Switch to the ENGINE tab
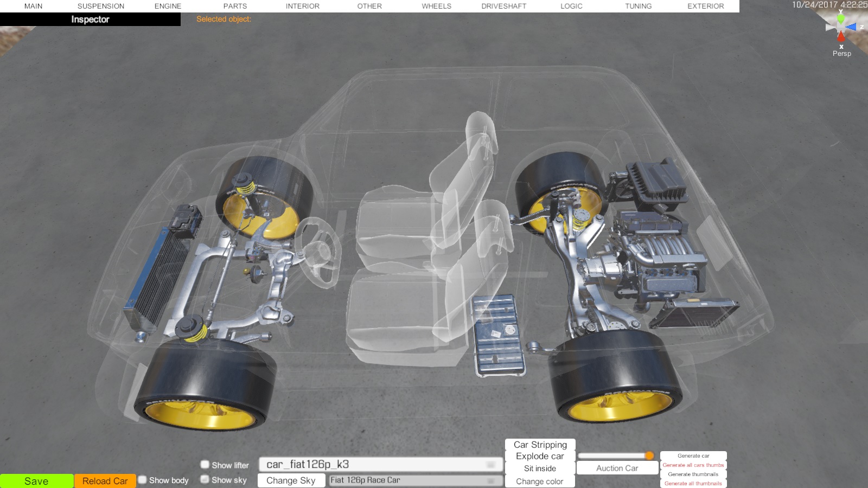 click(168, 6)
